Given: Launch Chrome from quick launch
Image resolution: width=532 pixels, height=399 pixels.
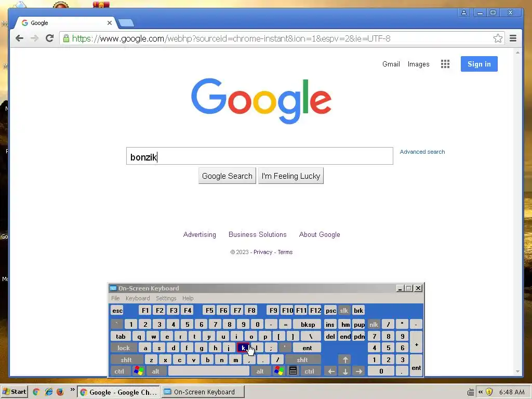Looking at the screenshot, I should click(x=36, y=392).
